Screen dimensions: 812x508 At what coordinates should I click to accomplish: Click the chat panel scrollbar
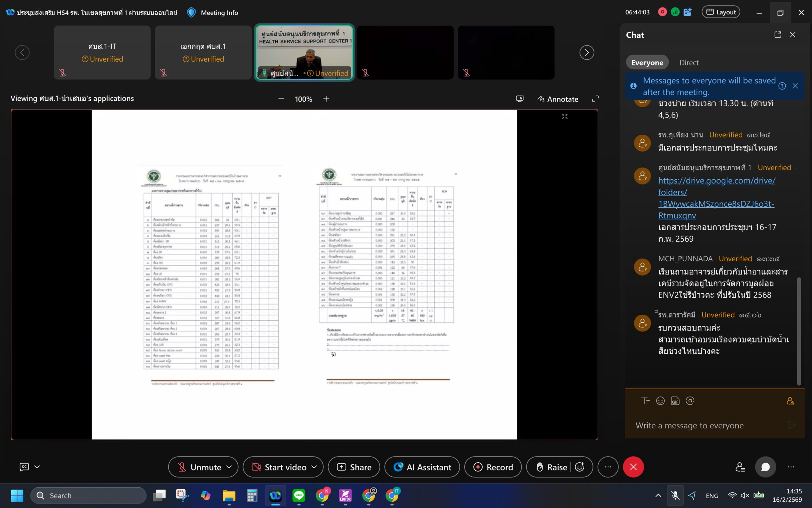tap(799, 331)
